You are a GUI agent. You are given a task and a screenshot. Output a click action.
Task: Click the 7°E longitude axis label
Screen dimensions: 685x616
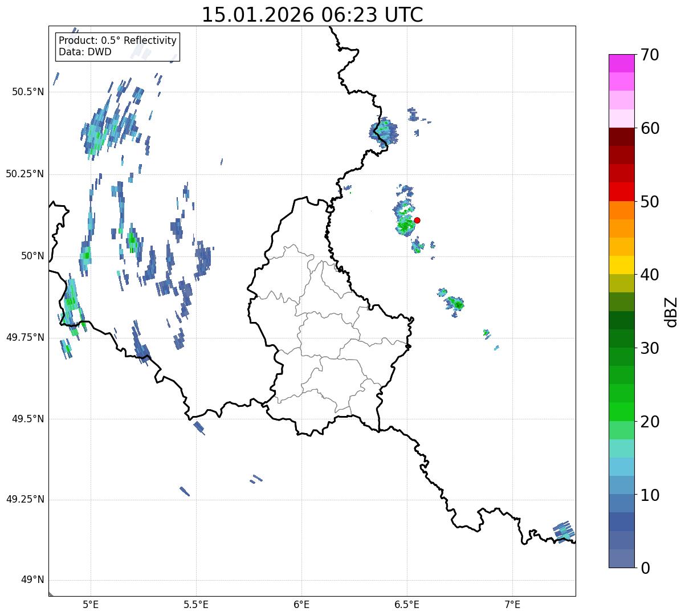512,604
